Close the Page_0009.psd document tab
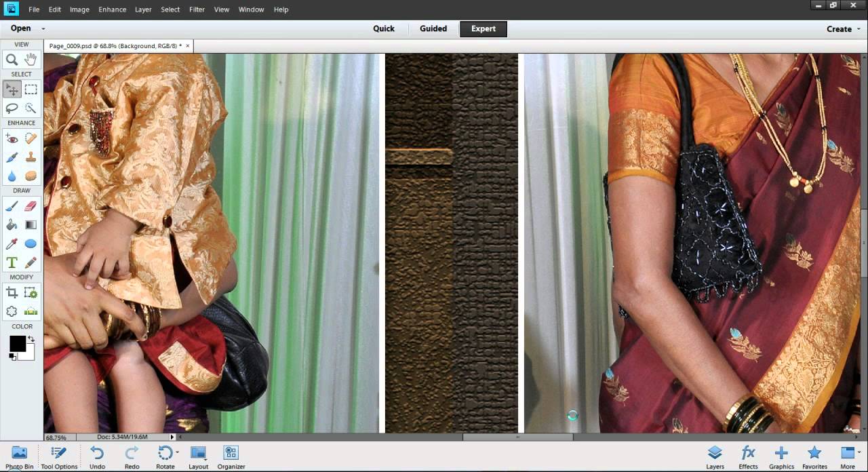The image size is (868, 472). pos(188,46)
